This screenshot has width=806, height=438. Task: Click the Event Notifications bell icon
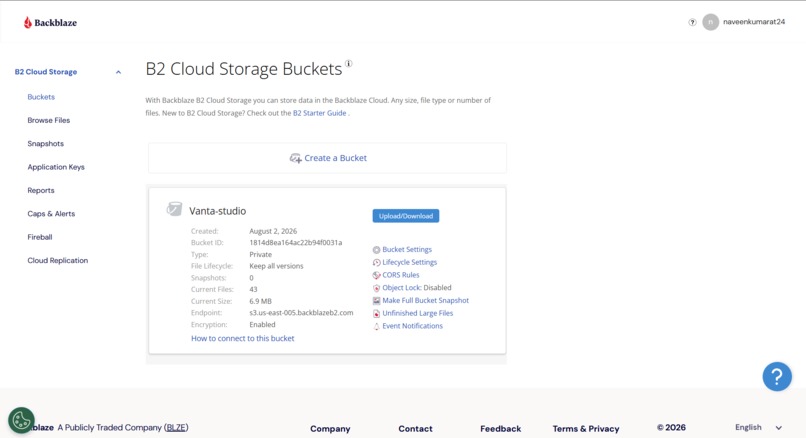tap(376, 326)
